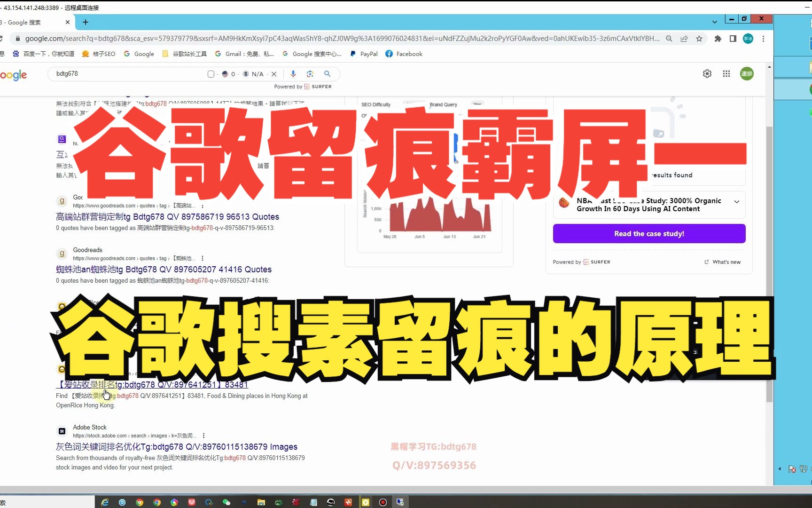Click the site lock icon in address bar
The image size is (812, 508).
tap(18, 39)
